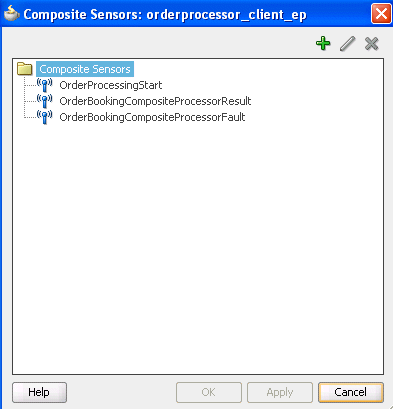The height and width of the screenshot is (409, 393).
Task: Select the OrderBookingCompositeProcessorFault sensor
Action: coord(152,117)
